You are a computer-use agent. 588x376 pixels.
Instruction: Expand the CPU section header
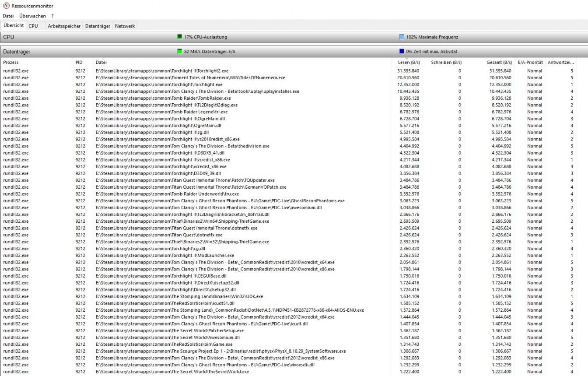[294, 37]
